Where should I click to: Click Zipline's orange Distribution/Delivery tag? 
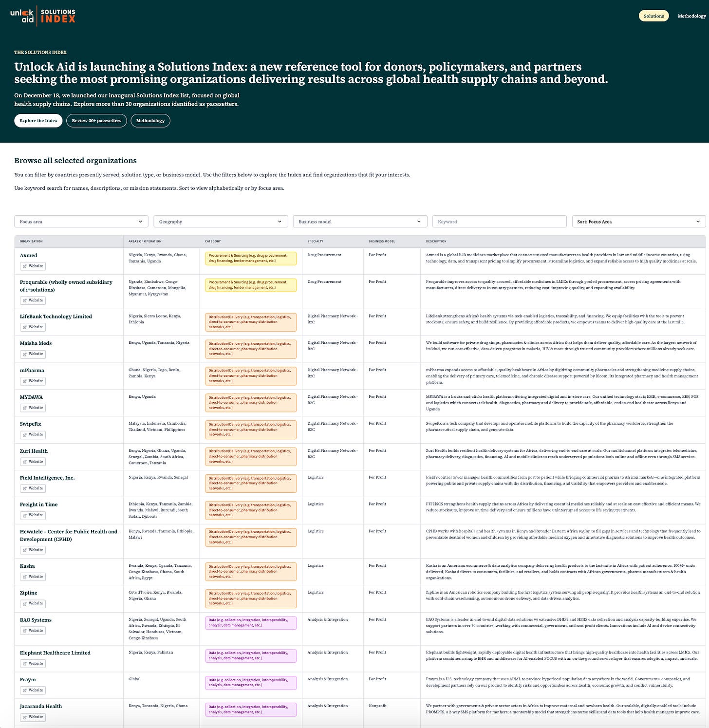click(x=251, y=598)
